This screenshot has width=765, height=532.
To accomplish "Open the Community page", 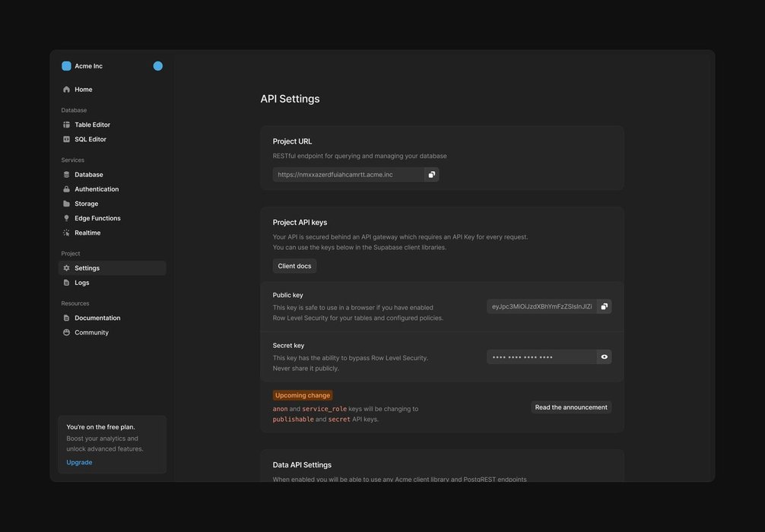I will pyautogui.click(x=91, y=332).
